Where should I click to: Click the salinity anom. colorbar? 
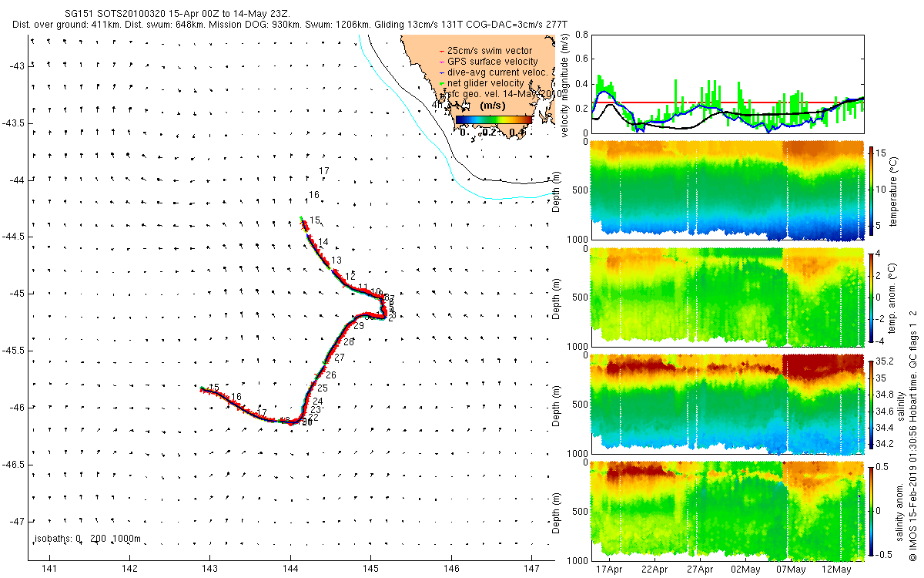click(x=871, y=509)
